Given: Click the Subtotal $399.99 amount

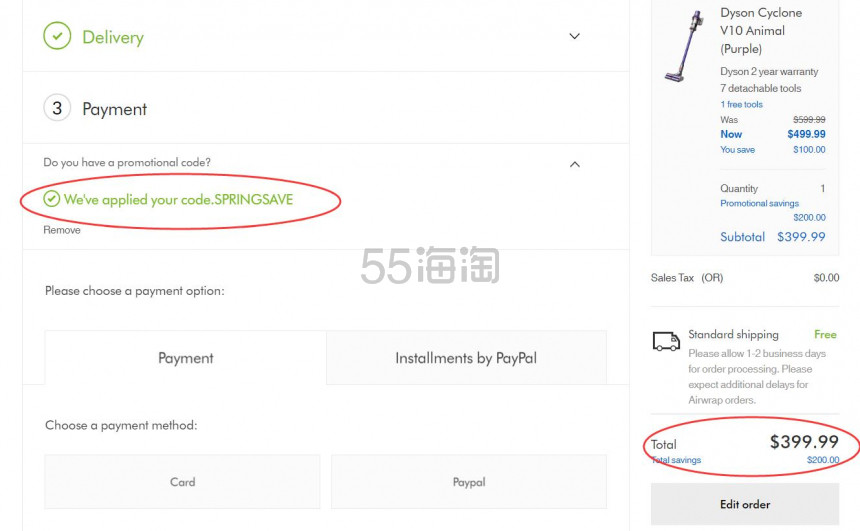Looking at the screenshot, I should click(x=801, y=236).
